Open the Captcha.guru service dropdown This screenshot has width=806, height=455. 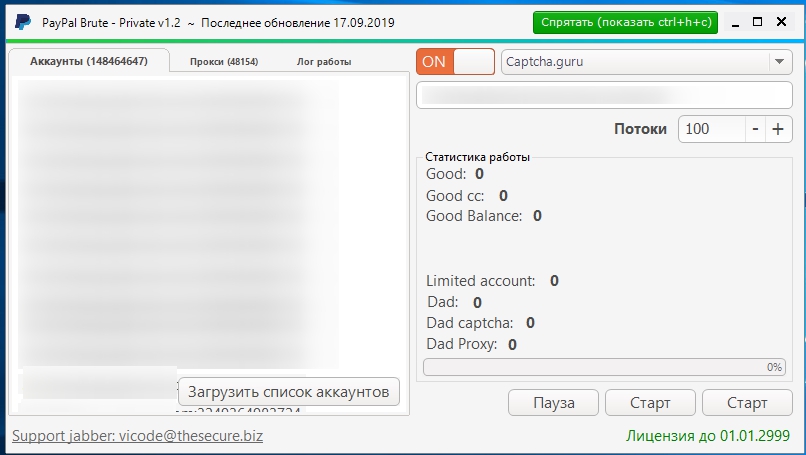point(647,62)
